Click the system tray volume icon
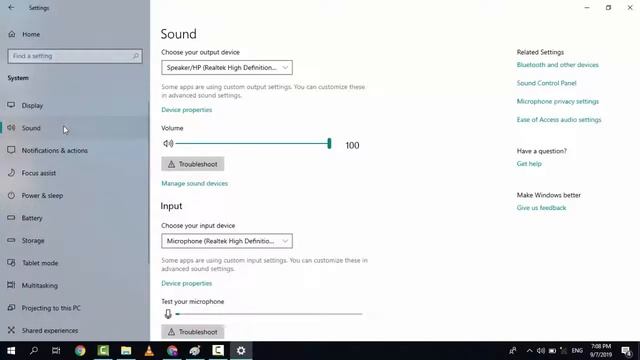Viewport: 640px width, 360px height. click(541, 351)
